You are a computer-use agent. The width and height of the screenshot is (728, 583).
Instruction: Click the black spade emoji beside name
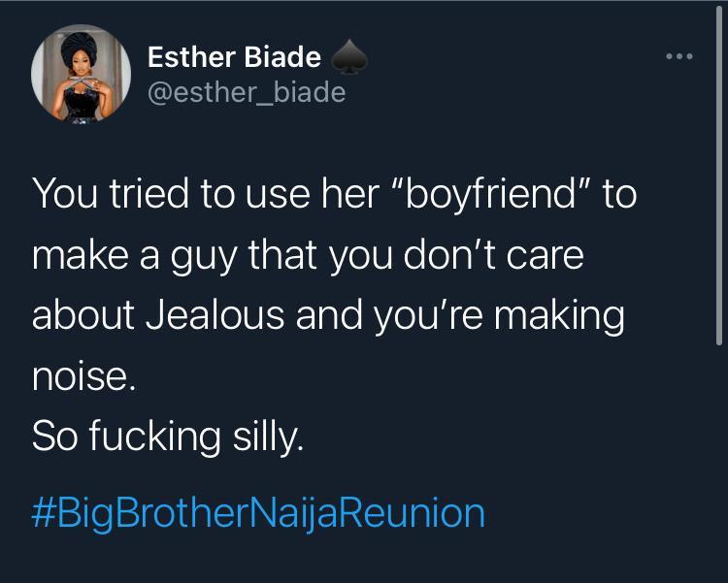point(349,57)
